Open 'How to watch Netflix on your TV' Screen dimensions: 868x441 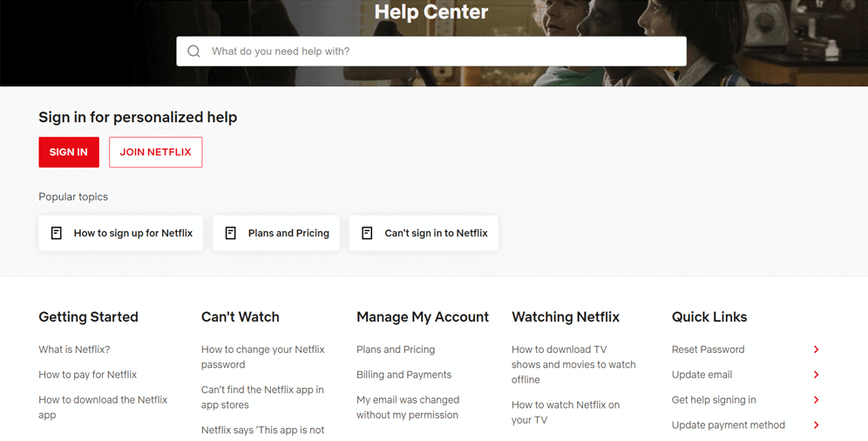(566, 412)
